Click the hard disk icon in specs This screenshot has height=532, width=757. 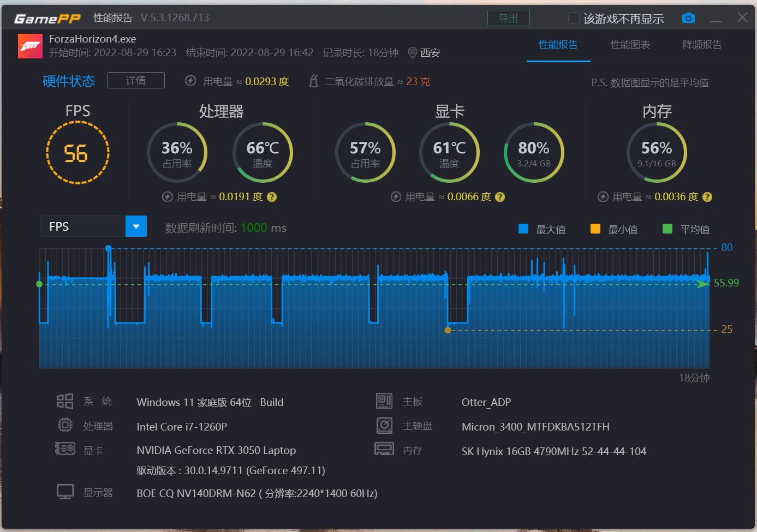[x=384, y=425]
